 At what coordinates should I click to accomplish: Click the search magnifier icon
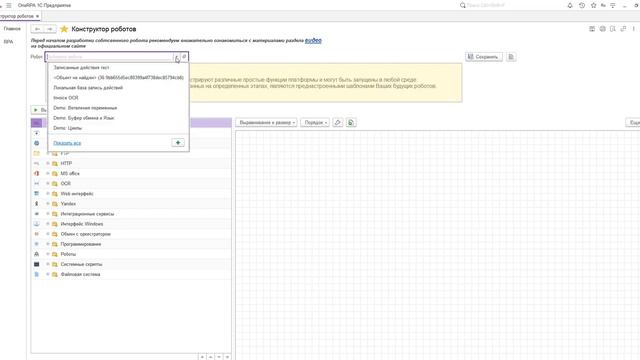[462, 5]
